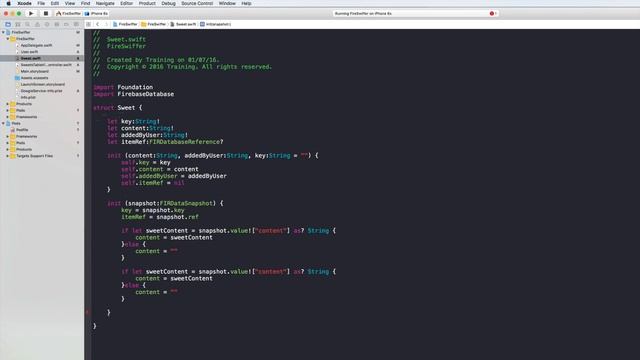Click 'self.itemRef = nil' line in editor

click(x=153, y=183)
